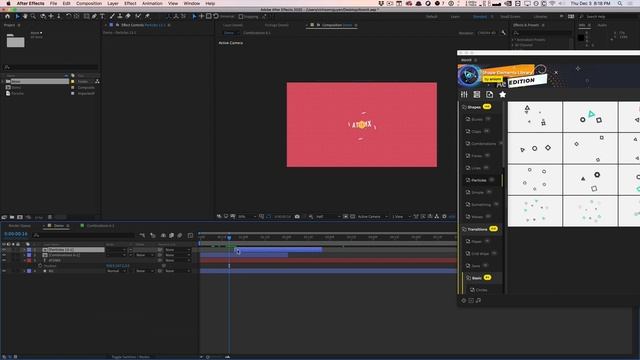Open the Layer menu

(113, 3)
